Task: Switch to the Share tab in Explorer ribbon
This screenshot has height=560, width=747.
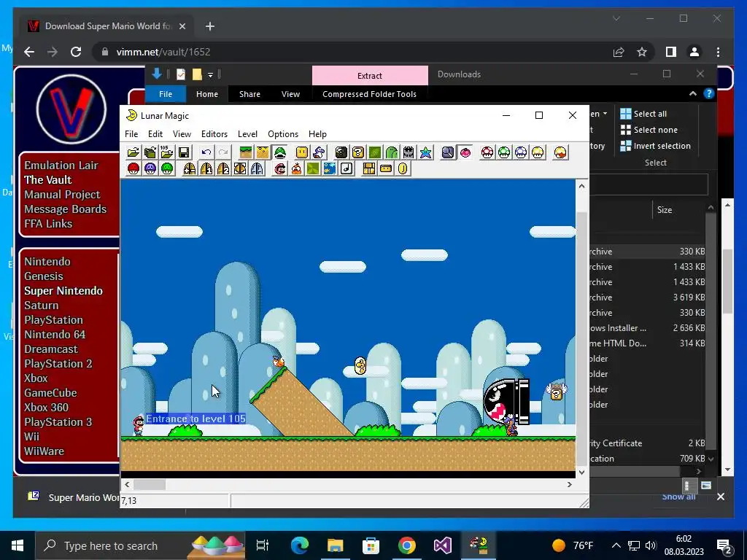Action: pos(249,94)
